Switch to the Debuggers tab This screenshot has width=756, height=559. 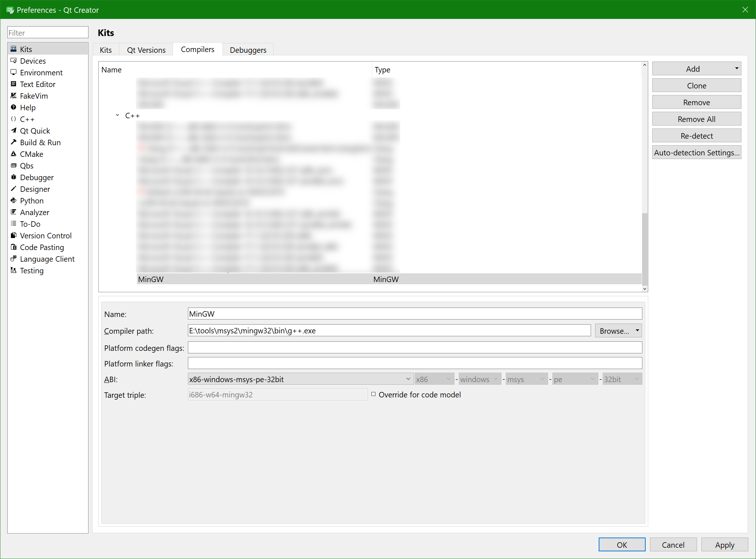[x=248, y=50]
